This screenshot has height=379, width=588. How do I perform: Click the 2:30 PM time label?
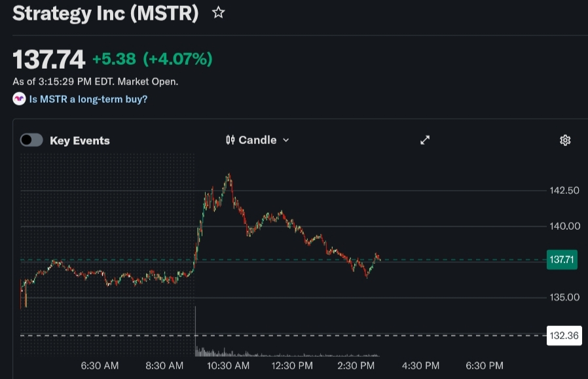(x=356, y=366)
